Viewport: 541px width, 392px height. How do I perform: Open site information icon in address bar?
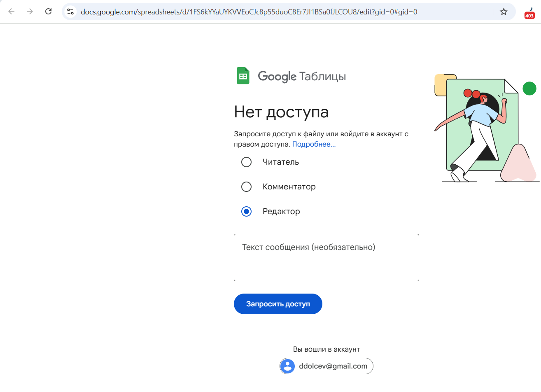pyautogui.click(x=70, y=12)
